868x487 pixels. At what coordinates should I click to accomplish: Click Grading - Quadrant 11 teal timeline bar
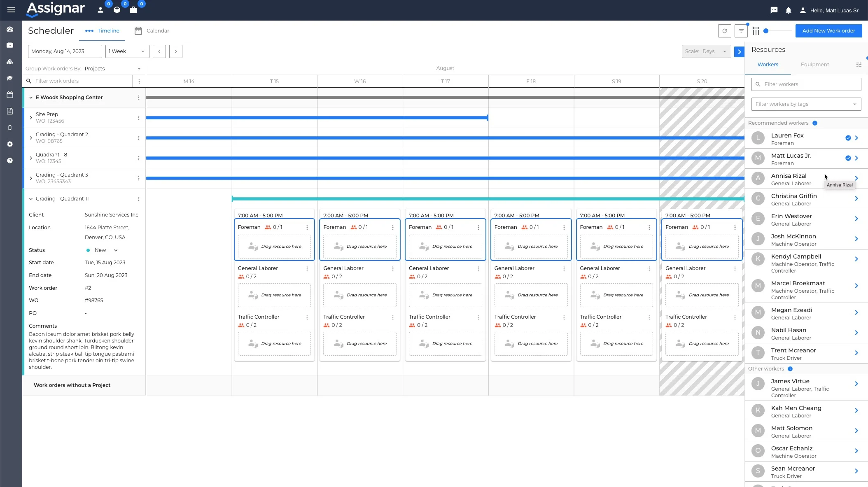pos(488,199)
